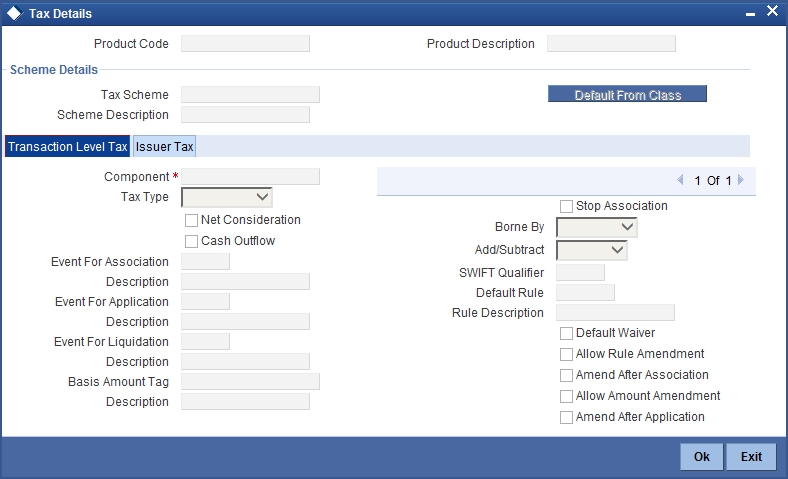Viewport: 788px width, 479px height.
Task: Click the Component input field
Action: [250, 177]
